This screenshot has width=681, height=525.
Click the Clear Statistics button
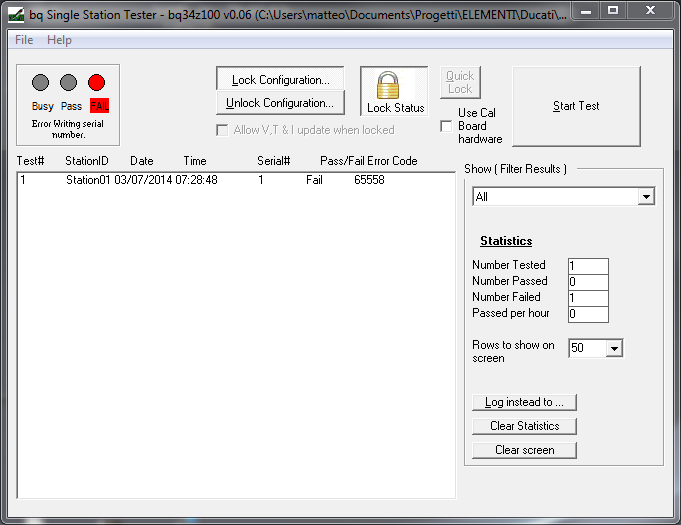(524, 426)
